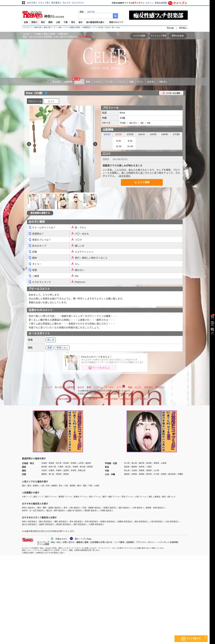The height and width of the screenshot is (644, 215).
Task: Select the 女の子名 search option
Action: point(91,12)
